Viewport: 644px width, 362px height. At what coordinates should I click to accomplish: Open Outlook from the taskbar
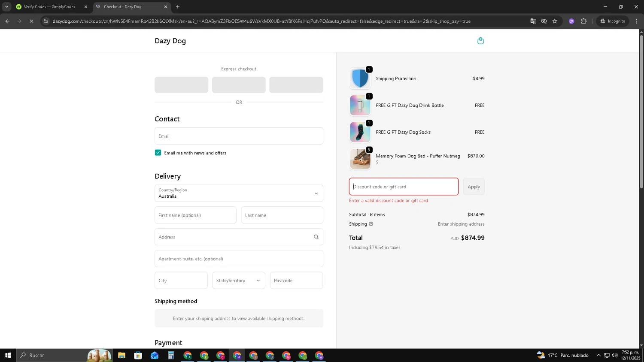155,355
